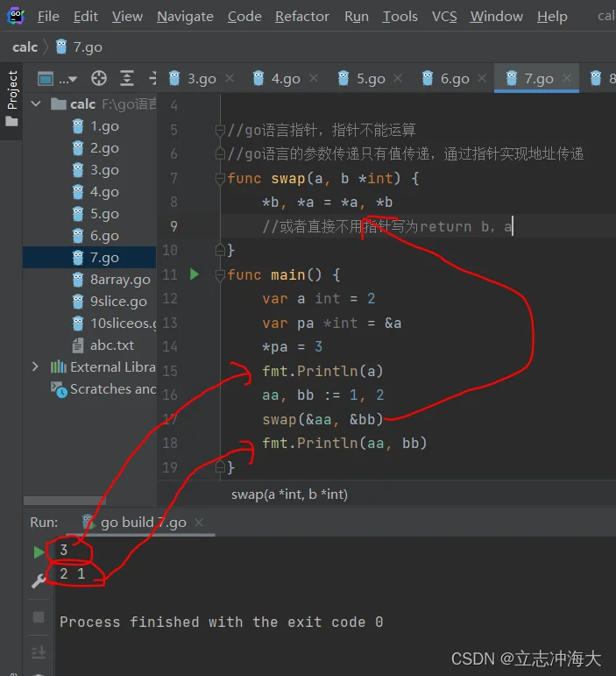Open abc.txt in the project tree

coord(112,345)
